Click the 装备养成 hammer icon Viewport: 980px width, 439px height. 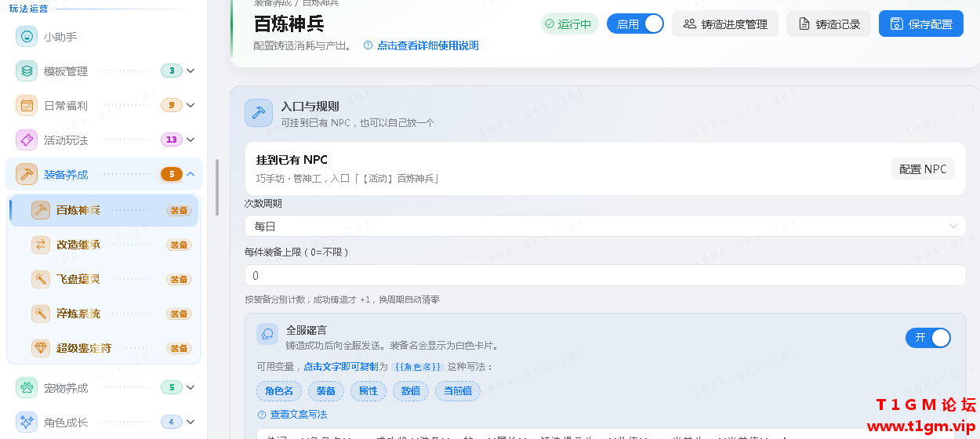(27, 174)
